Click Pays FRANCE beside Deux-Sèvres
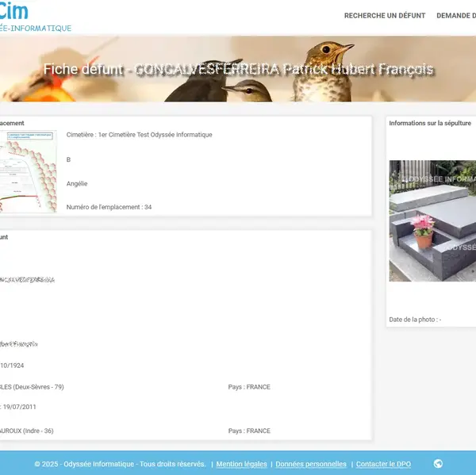This screenshot has width=476, height=475. [x=249, y=387]
